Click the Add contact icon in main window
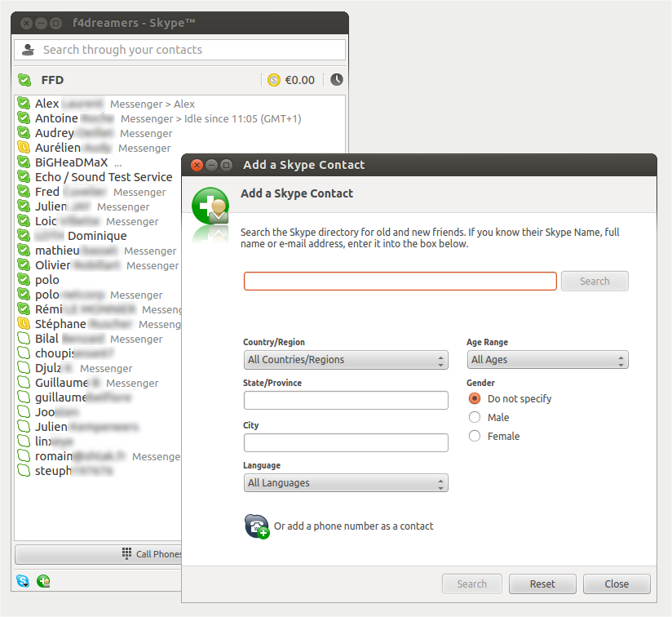This screenshot has width=672, height=617. (43, 581)
